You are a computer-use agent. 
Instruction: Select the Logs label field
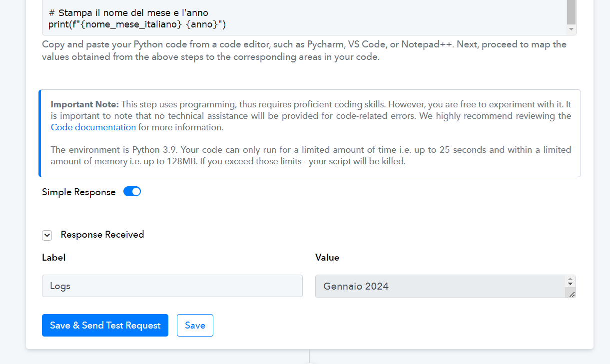172,286
